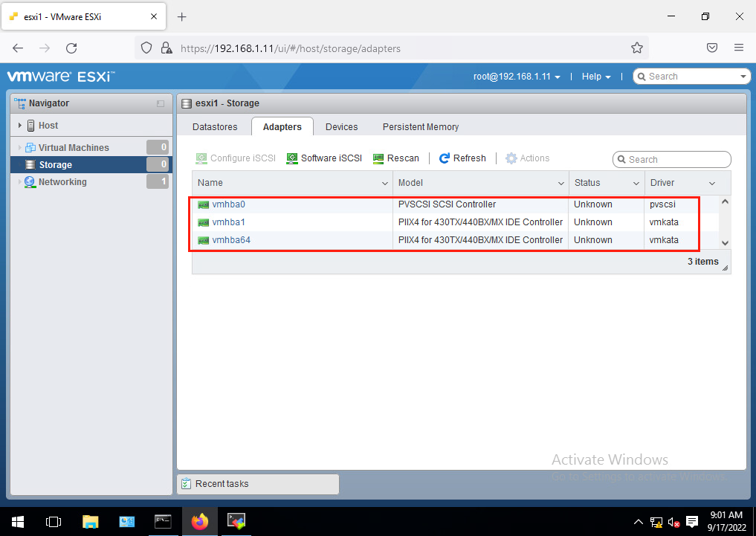Refresh the adapters list
756x536 pixels.
[x=462, y=158]
